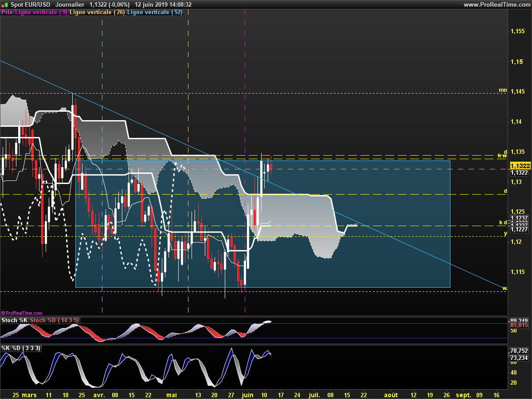532x399 pixels.
Task: Select the Ligne verticale (52) label
Action: [x=155, y=12]
